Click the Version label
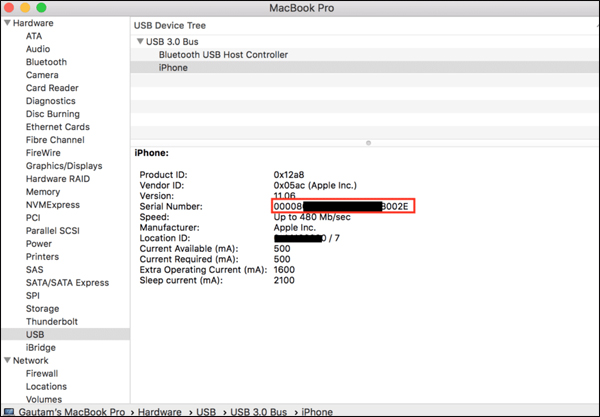Image resolution: width=600 pixels, height=417 pixels. 157,196
